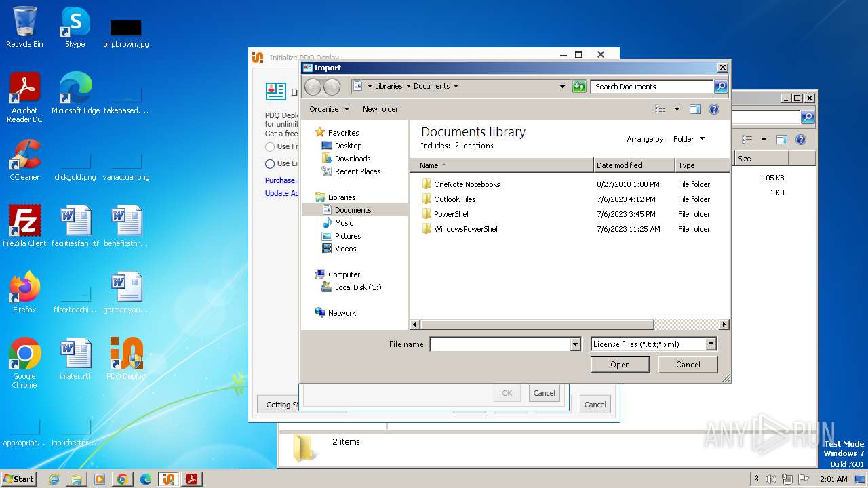
Task: Sort by Type column header
Action: pyautogui.click(x=702, y=165)
